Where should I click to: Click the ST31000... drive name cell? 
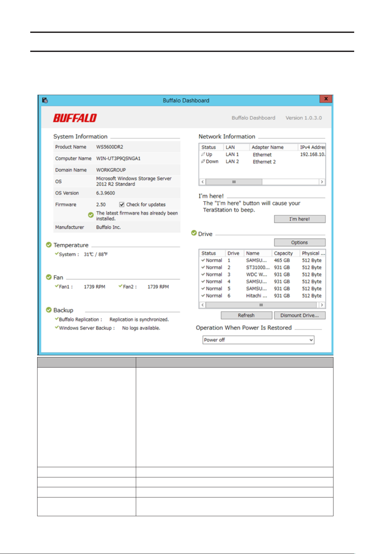click(x=258, y=268)
